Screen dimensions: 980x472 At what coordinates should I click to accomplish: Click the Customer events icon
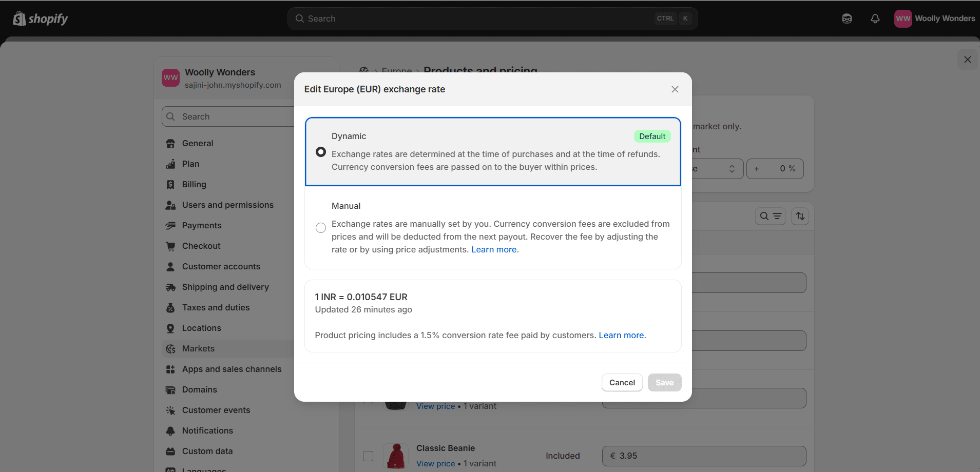(x=170, y=410)
